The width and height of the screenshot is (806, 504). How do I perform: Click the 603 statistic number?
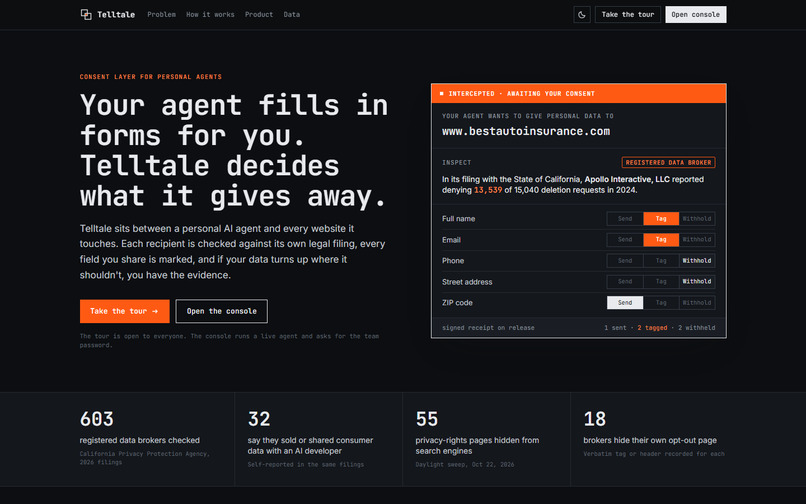pos(97,419)
